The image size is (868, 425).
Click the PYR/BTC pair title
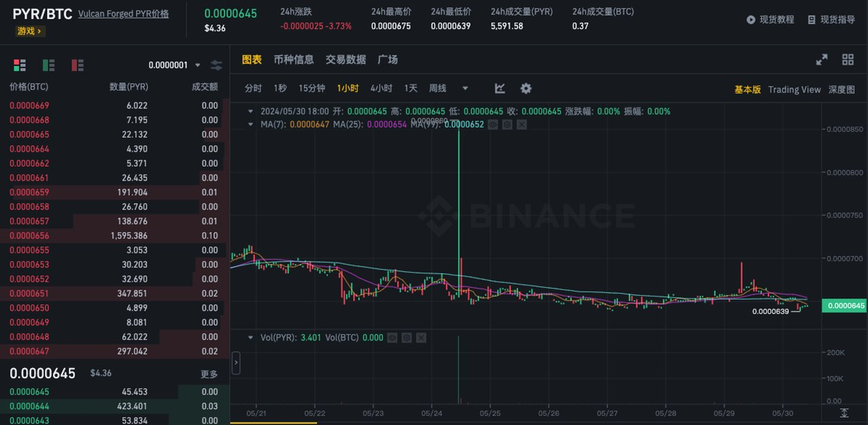[42, 14]
